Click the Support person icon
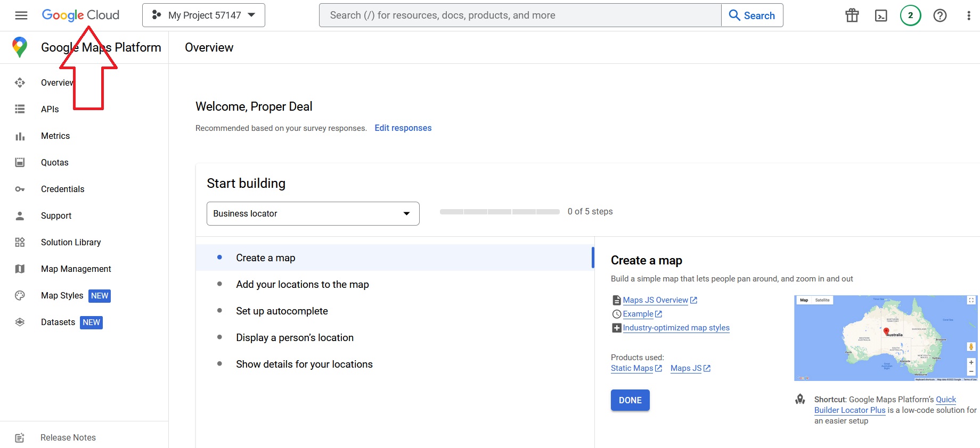Screen dimensions: 980x448 (20, 215)
